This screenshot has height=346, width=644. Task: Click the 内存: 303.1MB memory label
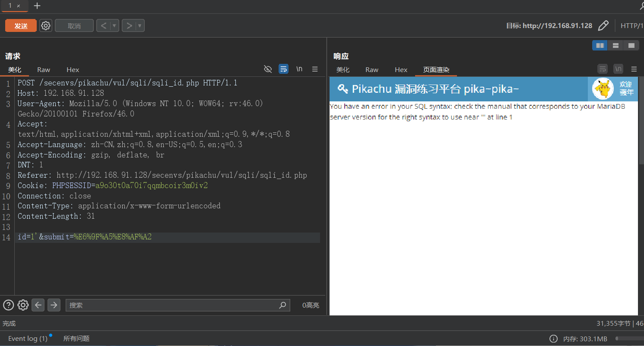[x=585, y=339]
